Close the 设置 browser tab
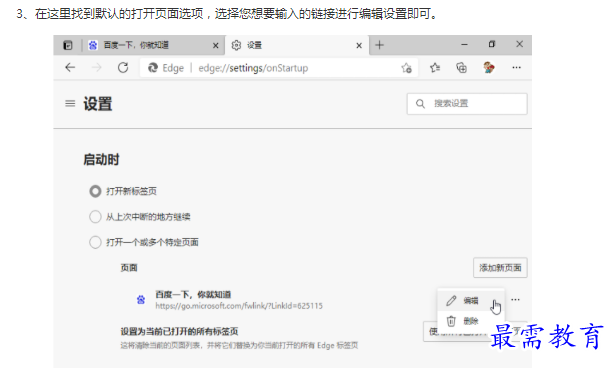This screenshot has height=368, width=612. (359, 46)
